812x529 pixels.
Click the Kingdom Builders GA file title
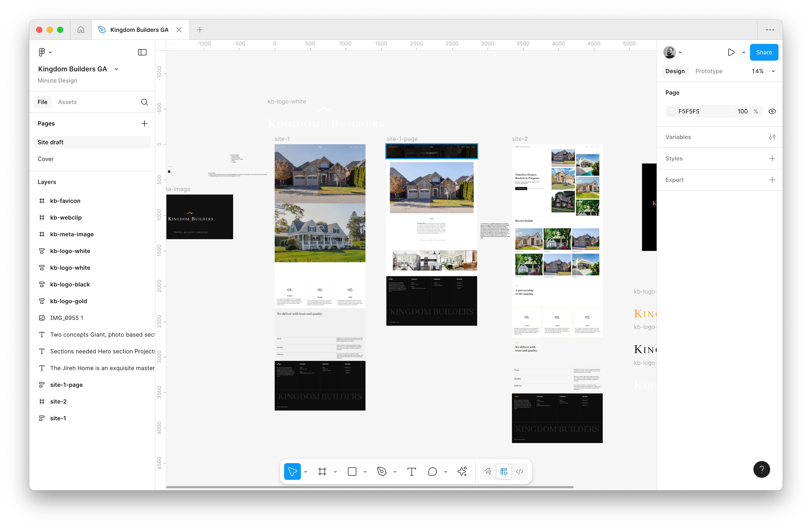[72, 69]
